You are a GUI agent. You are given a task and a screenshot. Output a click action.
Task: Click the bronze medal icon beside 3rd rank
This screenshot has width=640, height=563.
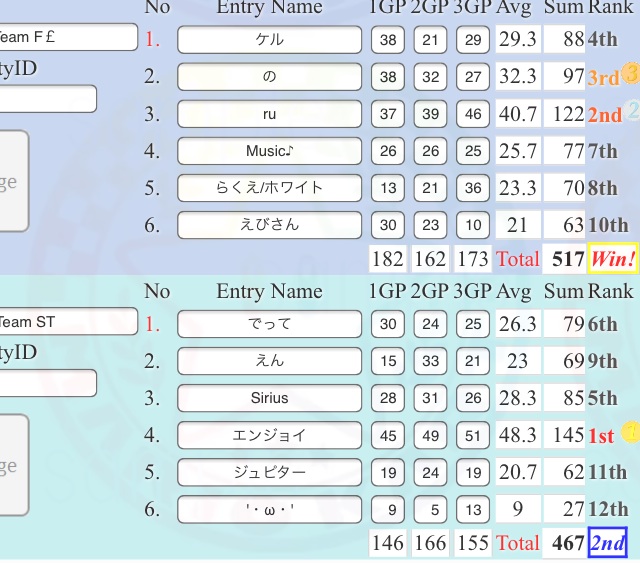pos(631,73)
